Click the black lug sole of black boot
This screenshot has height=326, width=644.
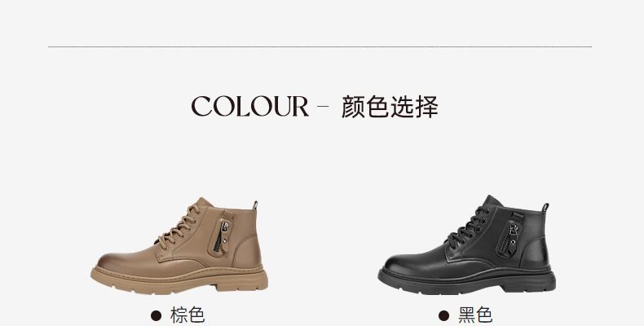[466, 280]
